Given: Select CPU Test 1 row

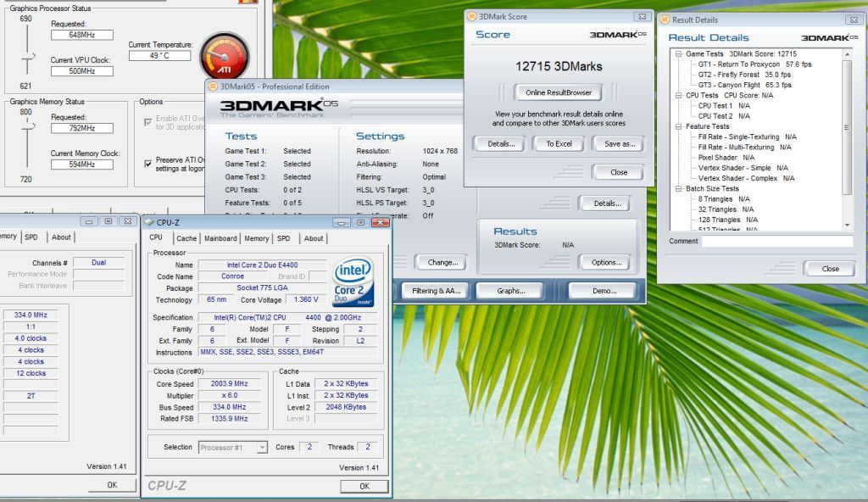Looking at the screenshot, I should 724,106.
